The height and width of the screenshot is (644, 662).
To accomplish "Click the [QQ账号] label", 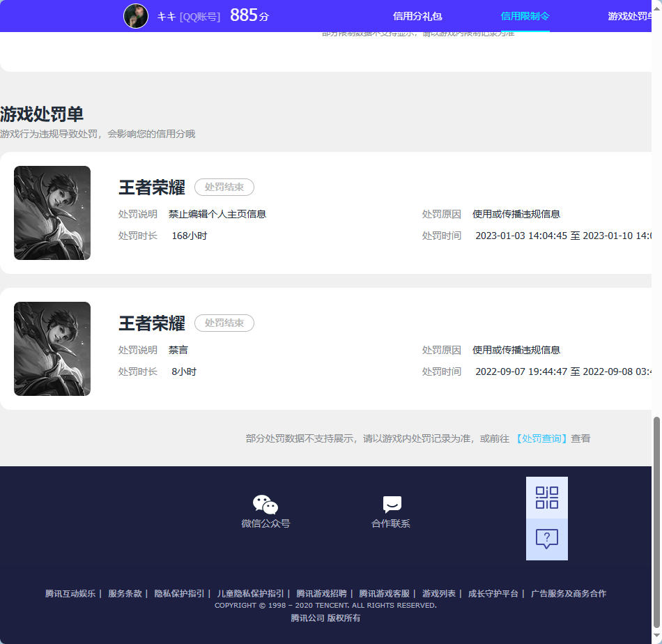I will (x=200, y=17).
